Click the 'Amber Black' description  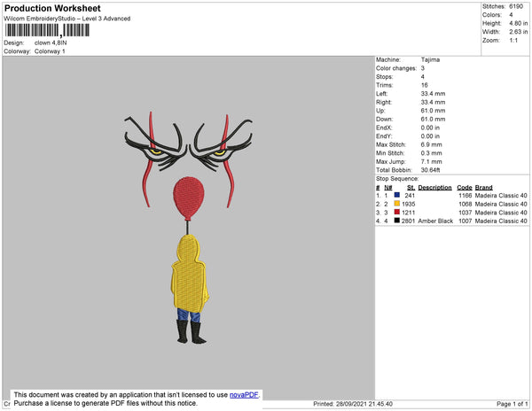tap(435, 221)
